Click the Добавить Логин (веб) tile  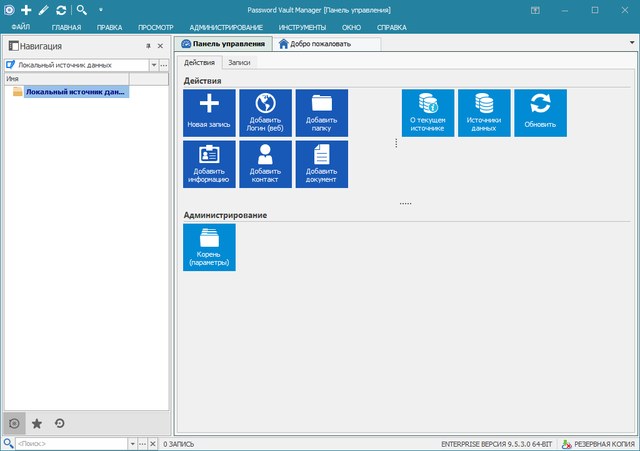266,112
